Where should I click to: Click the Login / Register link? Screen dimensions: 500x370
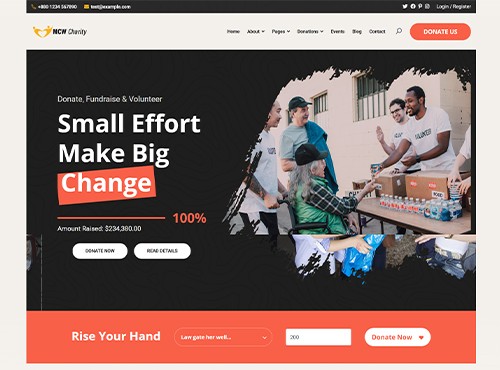pyautogui.click(x=454, y=6)
